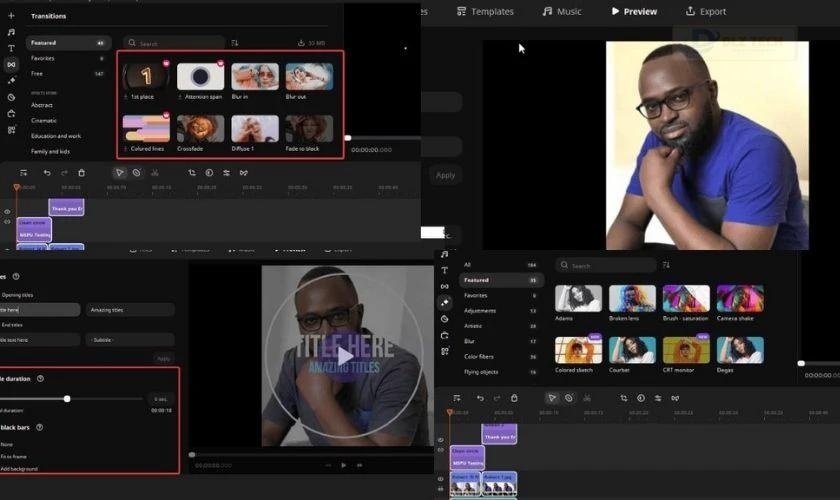Click the trash icon in Transitions panel timeline toolbar
Image resolution: width=840 pixels, height=500 pixels.
click(81, 173)
